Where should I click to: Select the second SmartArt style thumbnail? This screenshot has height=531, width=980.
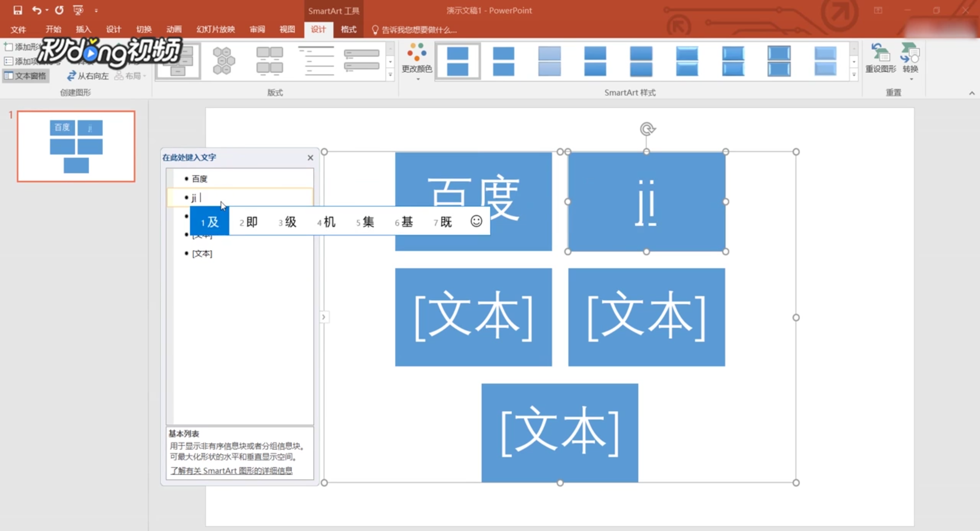click(504, 61)
